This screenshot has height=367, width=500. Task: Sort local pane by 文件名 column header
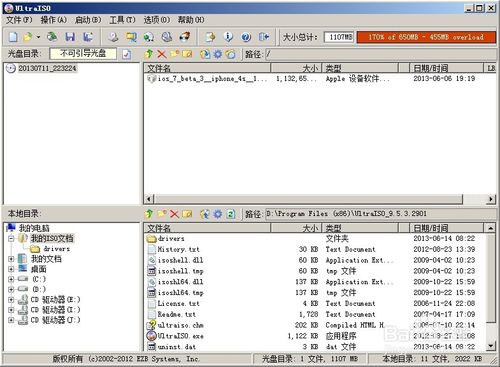pyautogui.click(x=207, y=228)
